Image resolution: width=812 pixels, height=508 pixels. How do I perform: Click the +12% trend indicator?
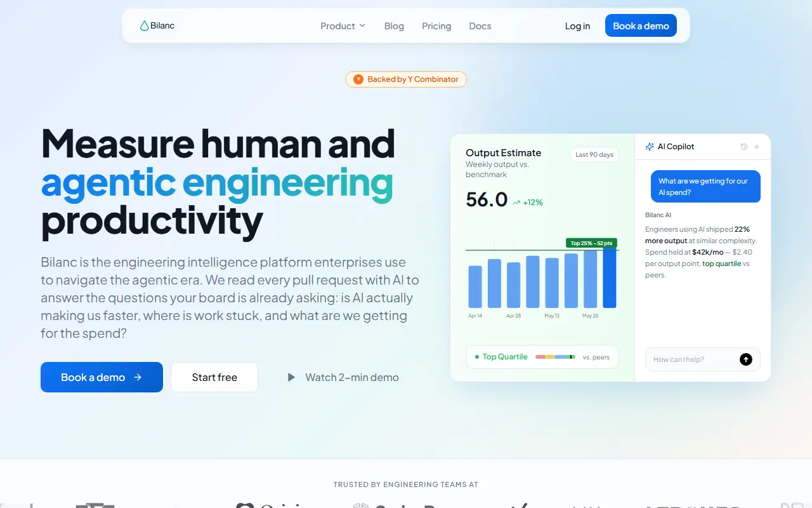click(x=528, y=203)
